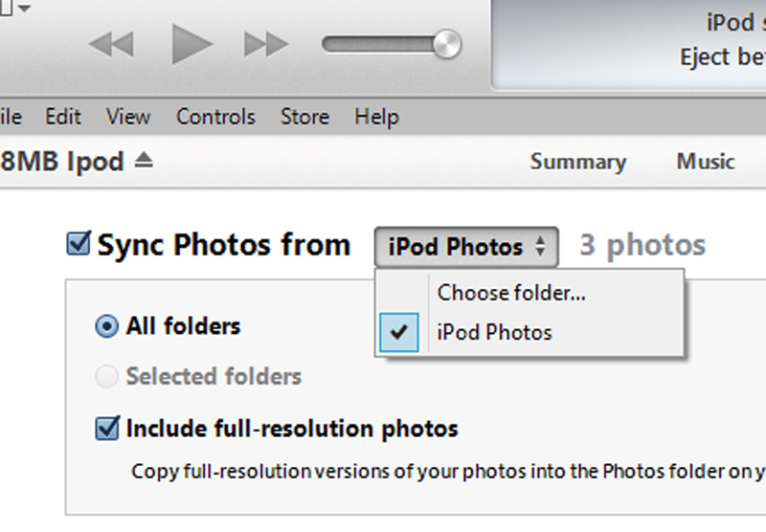Disable Include full-resolution photos checkbox
This screenshot has height=532, width=766.
click(106, 428)
